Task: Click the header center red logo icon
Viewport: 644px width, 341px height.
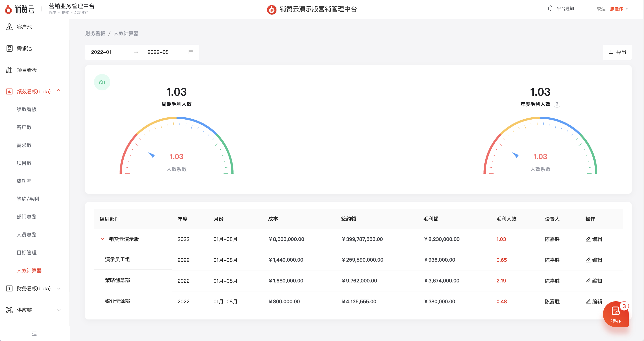Action: coord(272,9)
